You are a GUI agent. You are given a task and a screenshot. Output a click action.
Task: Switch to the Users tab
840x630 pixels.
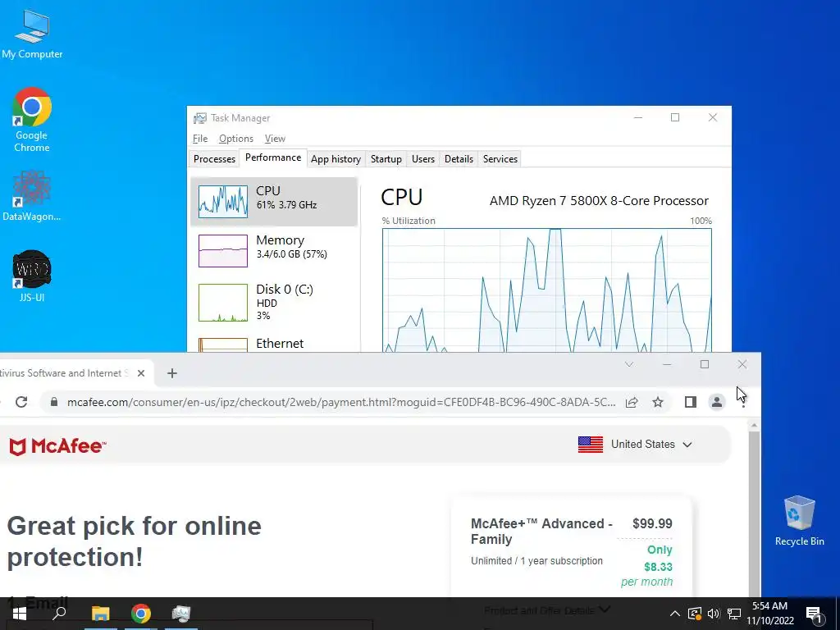(x=423, y=159)
